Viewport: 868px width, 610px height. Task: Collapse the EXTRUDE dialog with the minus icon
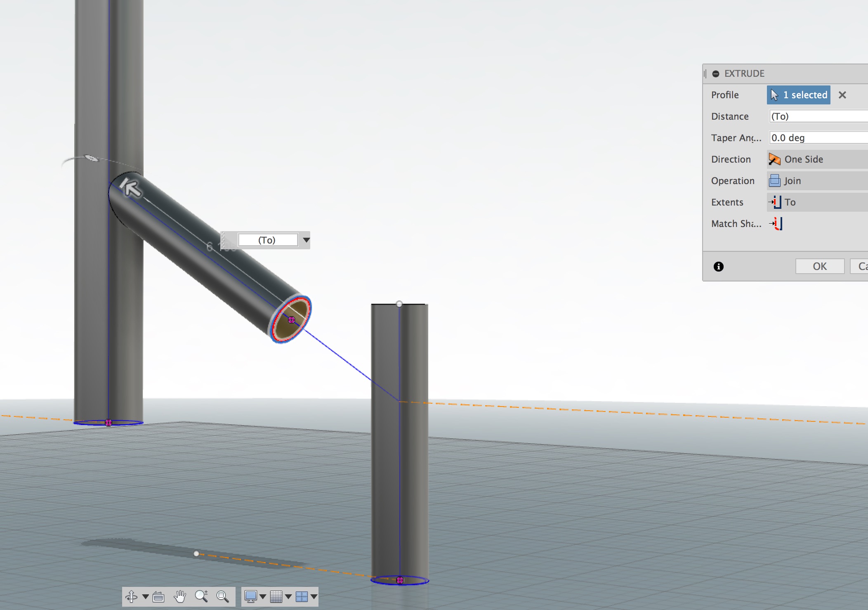pyautogui.click(x=716, y=73)
